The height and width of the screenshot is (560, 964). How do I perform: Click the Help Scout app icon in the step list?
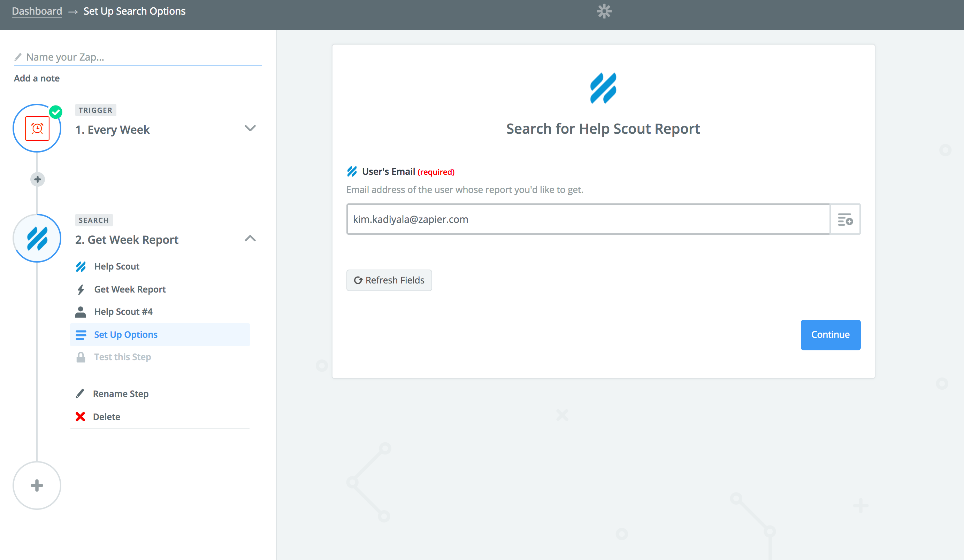tap(81, 266)
